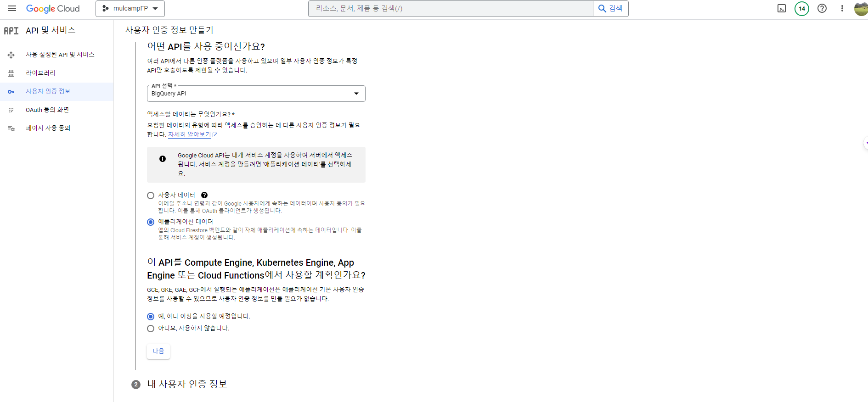868x402 pixels.
Task: Click the API 및 서비스 header title
Action: coord(51,30)
